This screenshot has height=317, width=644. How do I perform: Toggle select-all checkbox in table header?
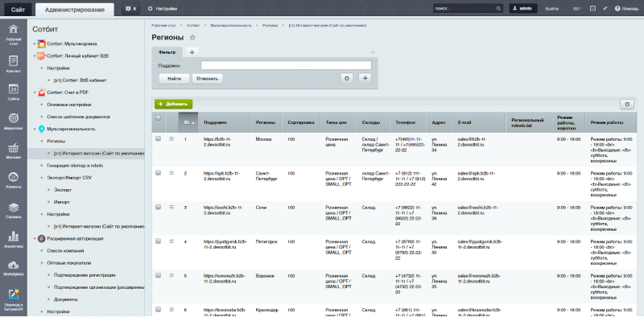click(158, 117)
